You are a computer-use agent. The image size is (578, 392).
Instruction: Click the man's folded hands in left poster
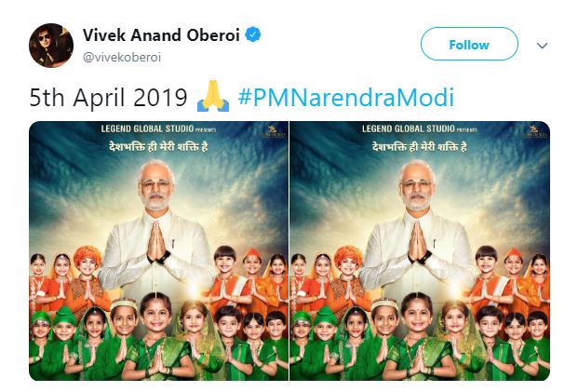158,240
